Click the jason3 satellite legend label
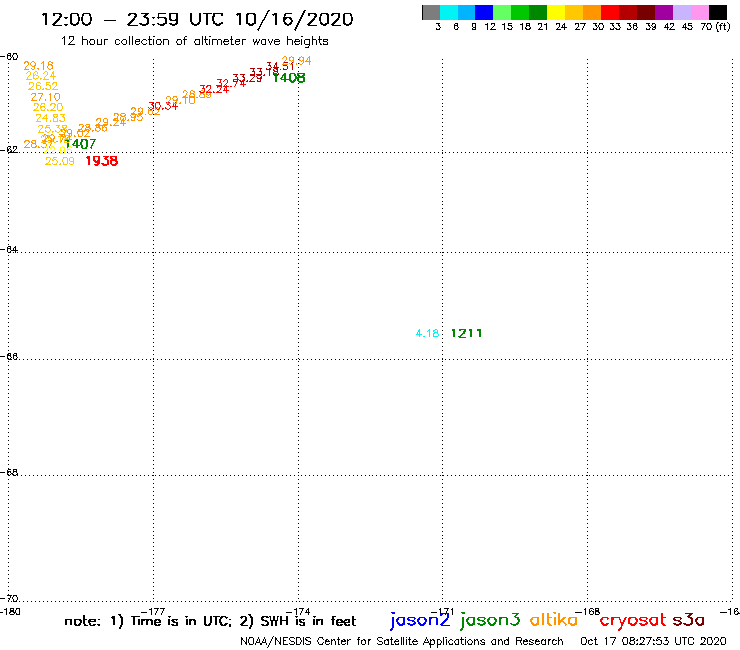This screenshot has height=650, width=740. point(490,620)
